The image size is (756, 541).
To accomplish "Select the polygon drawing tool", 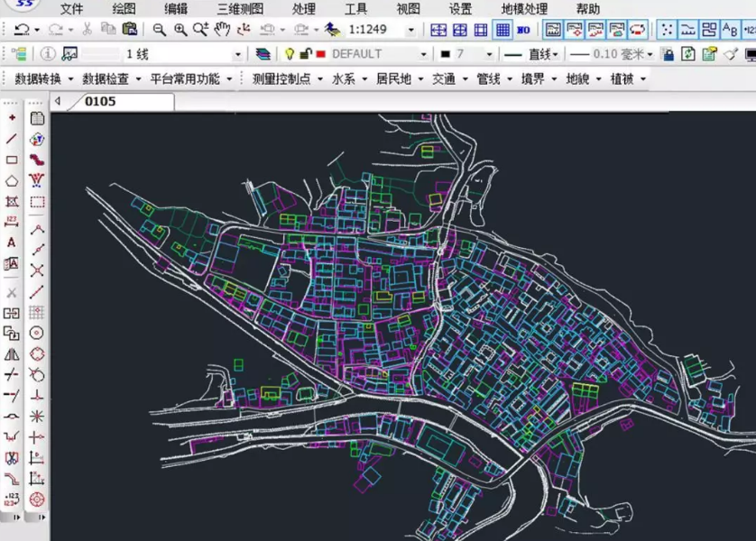I will 12,181.
